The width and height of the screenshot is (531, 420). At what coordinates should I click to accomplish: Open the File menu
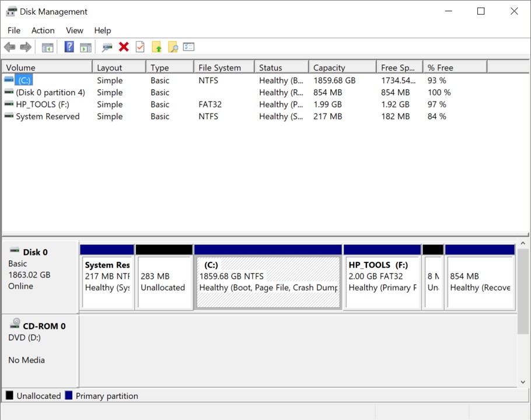pos(14,30)
